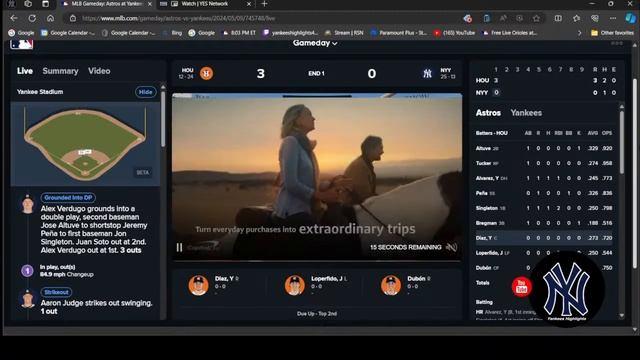Open the Other favorites folder
The height and width of the screenshot is (360, 640).
[612, 33]
